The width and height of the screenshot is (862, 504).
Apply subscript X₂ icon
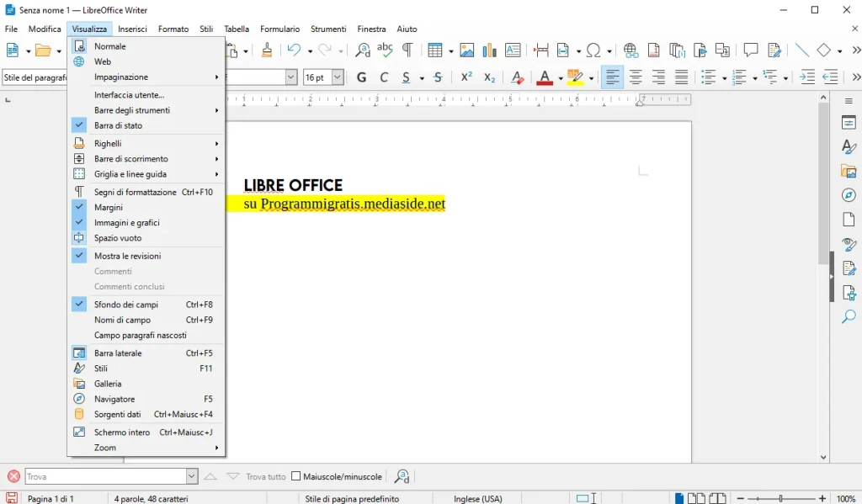click(x=489, y=77)
